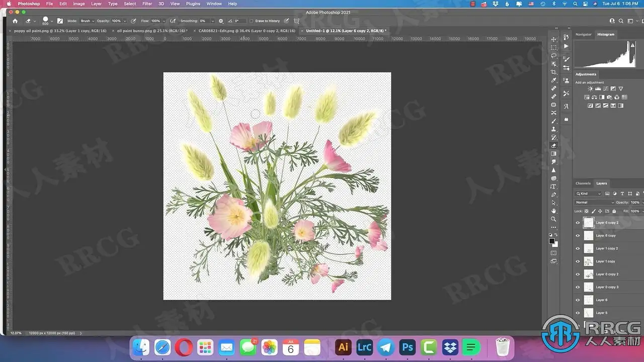Open Illustrator from the Dock
The width and height of the screenshot is (644, 362).
pyautogui.click(x=344, y=347)
